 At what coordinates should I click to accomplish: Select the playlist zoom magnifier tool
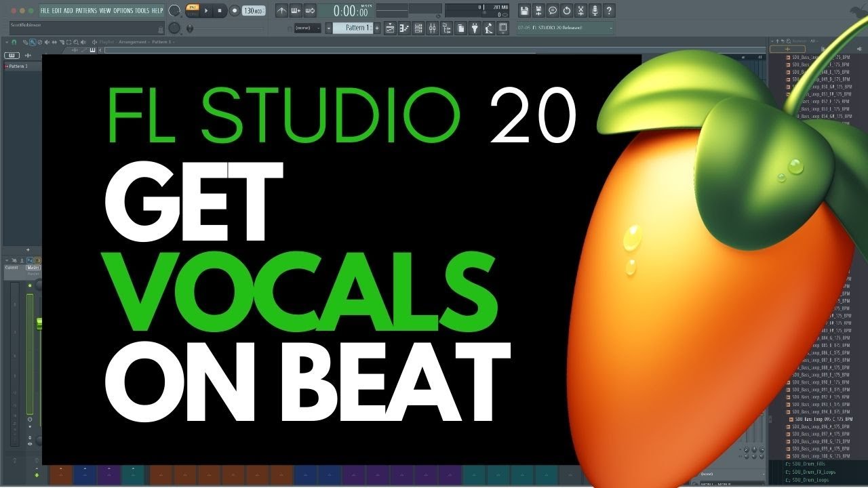coord(76,42)
